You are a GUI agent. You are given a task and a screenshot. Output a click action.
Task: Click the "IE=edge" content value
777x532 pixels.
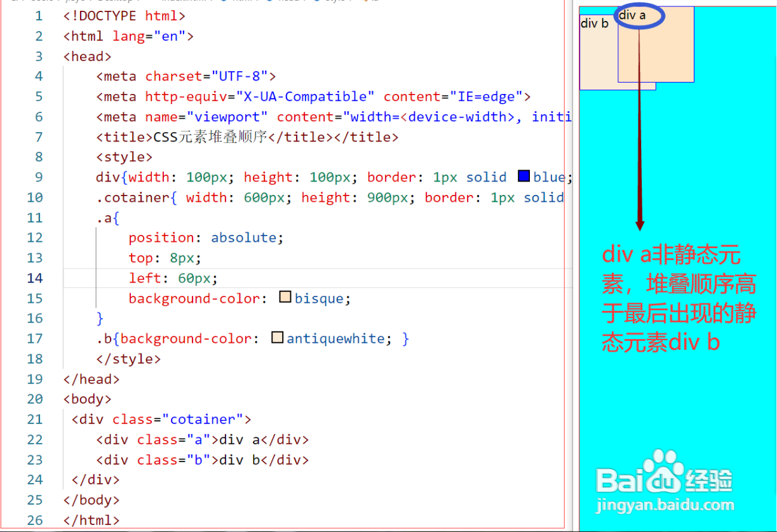(x=486, y=96)
